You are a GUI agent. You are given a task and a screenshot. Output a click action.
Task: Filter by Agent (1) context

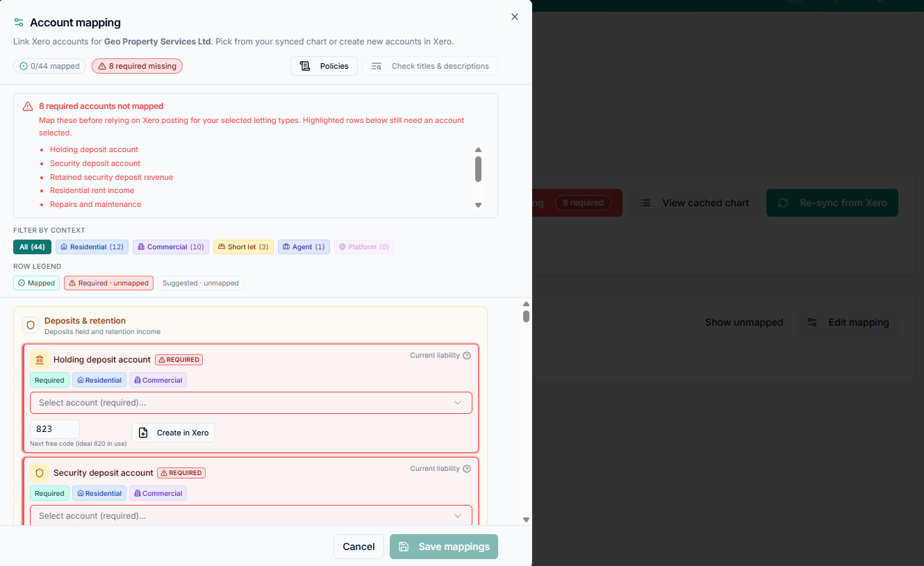point(304,247)
